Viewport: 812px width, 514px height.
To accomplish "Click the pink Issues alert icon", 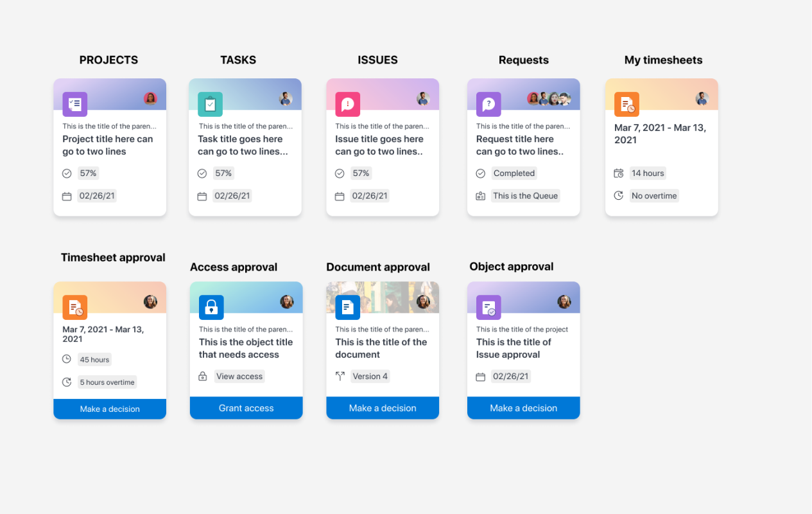I will [x=347, y=104].
